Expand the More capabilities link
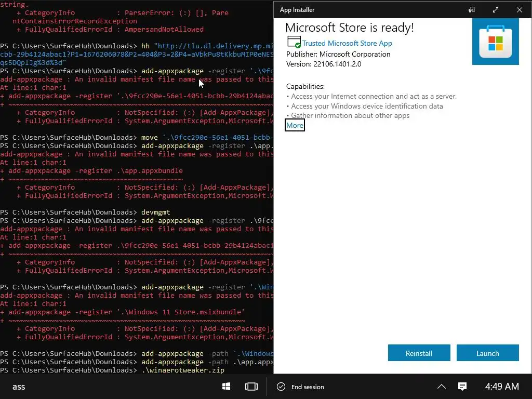This screenshot has width=532, height=399. 295,125
